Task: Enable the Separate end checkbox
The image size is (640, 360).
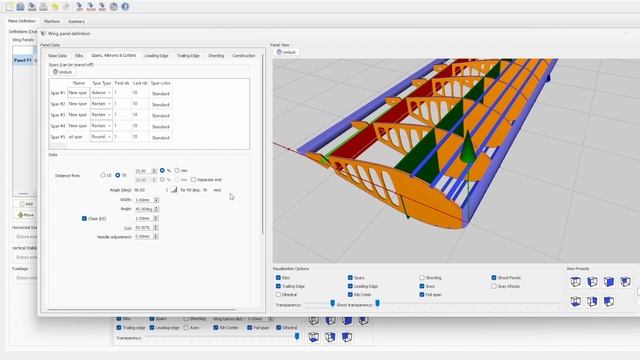Action: pyautogui.click(x=193, y=180)
